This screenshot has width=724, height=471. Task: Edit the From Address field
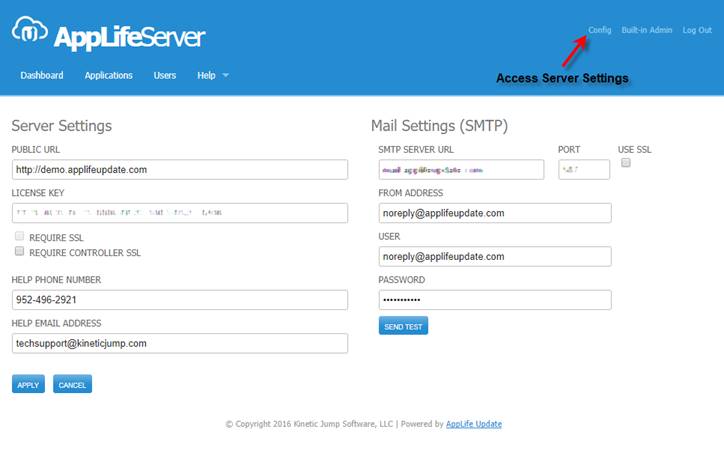[495, 213]
